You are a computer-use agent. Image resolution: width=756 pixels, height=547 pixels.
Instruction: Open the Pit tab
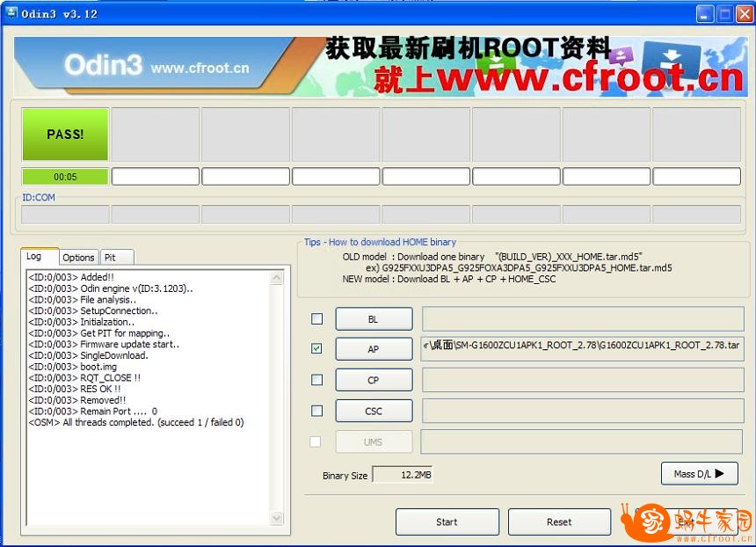pyautogui.click(x=116, y=258)
